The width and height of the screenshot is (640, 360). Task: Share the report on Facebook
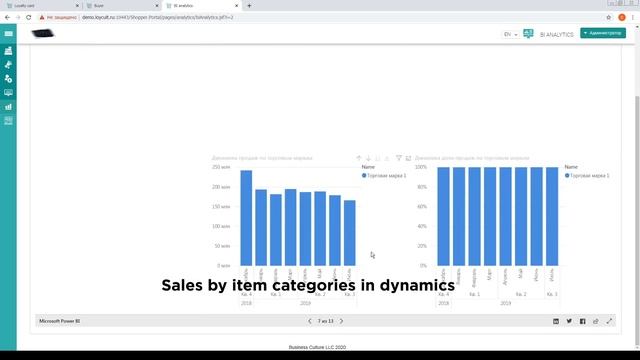[x=582, y=321]
